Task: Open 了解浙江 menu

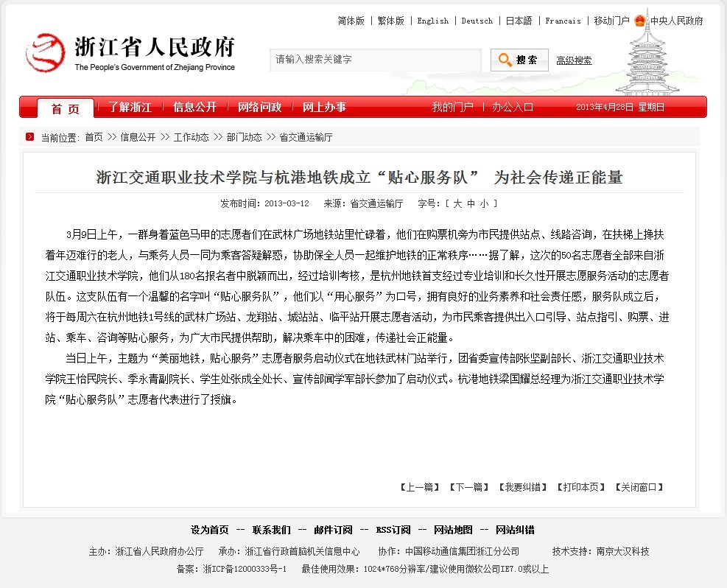Action: tap(130, 107)
